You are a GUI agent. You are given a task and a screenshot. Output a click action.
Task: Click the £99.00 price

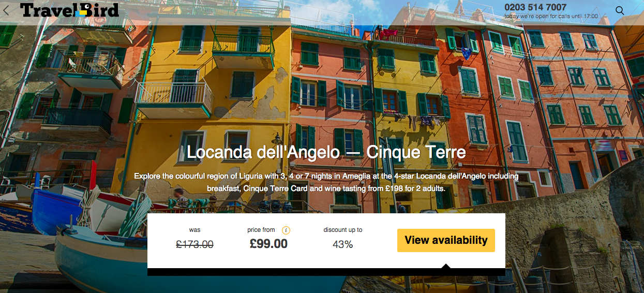coord(268,244)
